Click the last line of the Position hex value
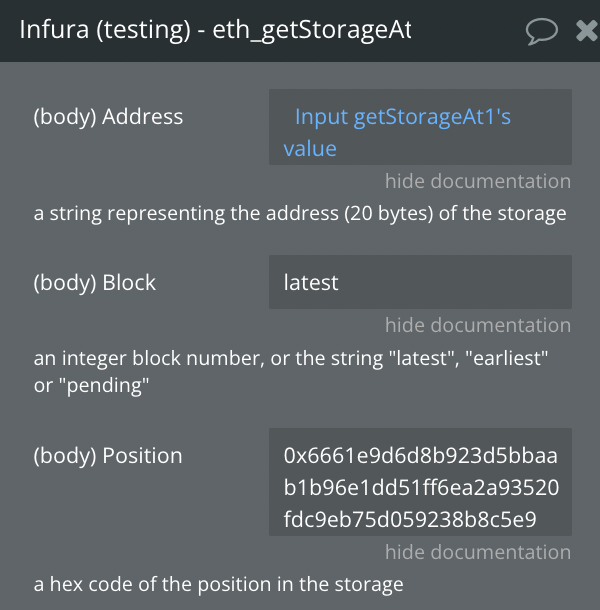Screen dimensions: 600x610 pyautogui.click(x=410, y=519)
